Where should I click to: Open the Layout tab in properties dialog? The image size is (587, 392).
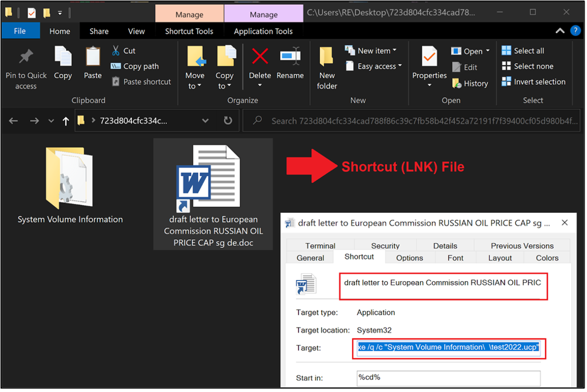coord(500,258)
